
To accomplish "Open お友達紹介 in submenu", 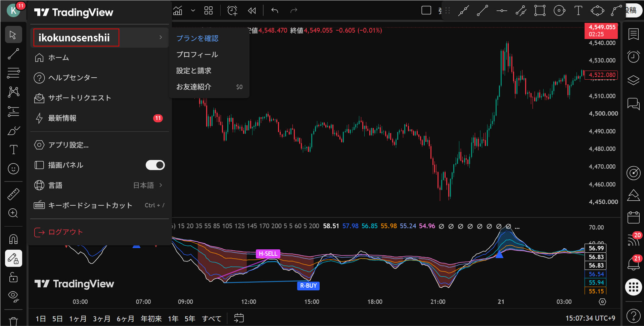I will tap(209, 87).
